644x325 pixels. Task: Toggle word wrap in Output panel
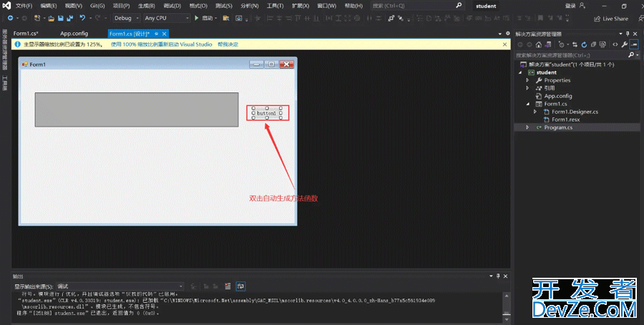[241, 286]
